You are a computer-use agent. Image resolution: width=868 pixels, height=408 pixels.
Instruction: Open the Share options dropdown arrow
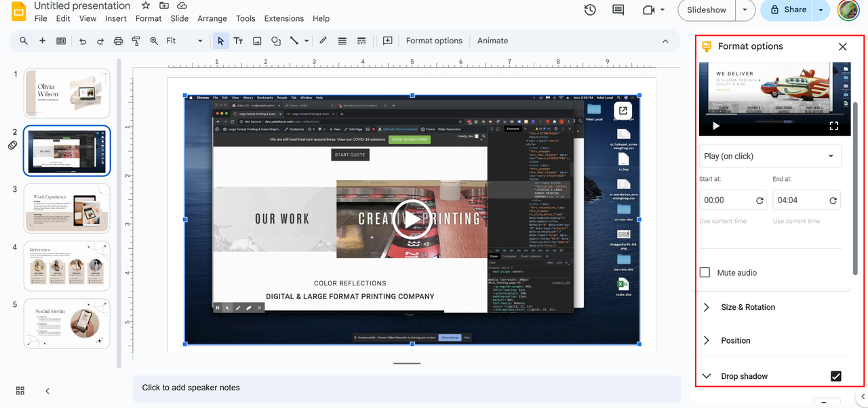[x=821, y=10]
